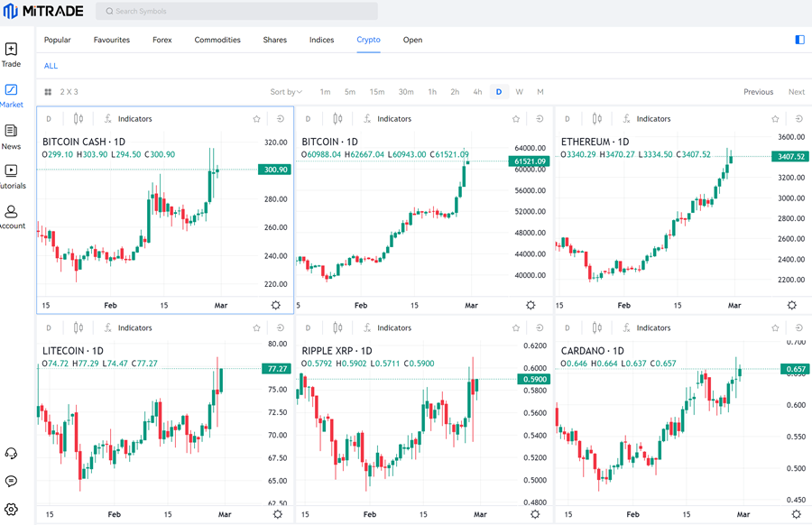This screenshot has height=525, width=812.
Task: Select the Commodities tab
Action: coord(217,40)
